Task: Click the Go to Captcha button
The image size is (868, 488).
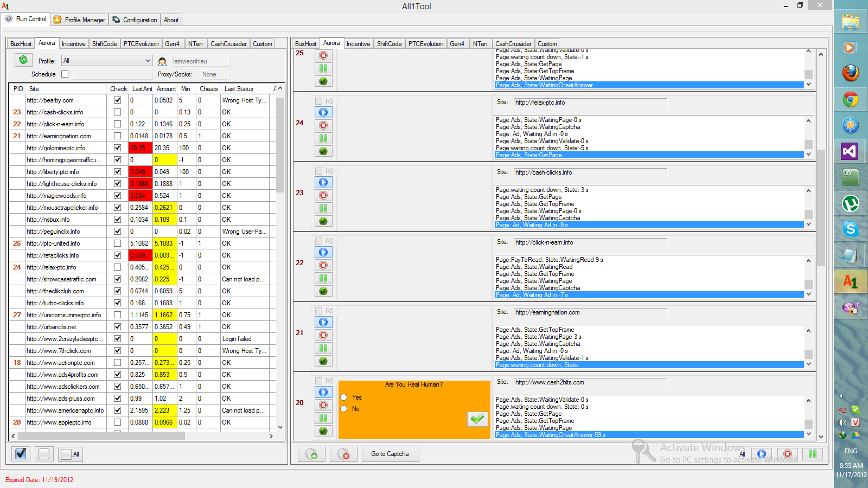Action: point(390,454)
